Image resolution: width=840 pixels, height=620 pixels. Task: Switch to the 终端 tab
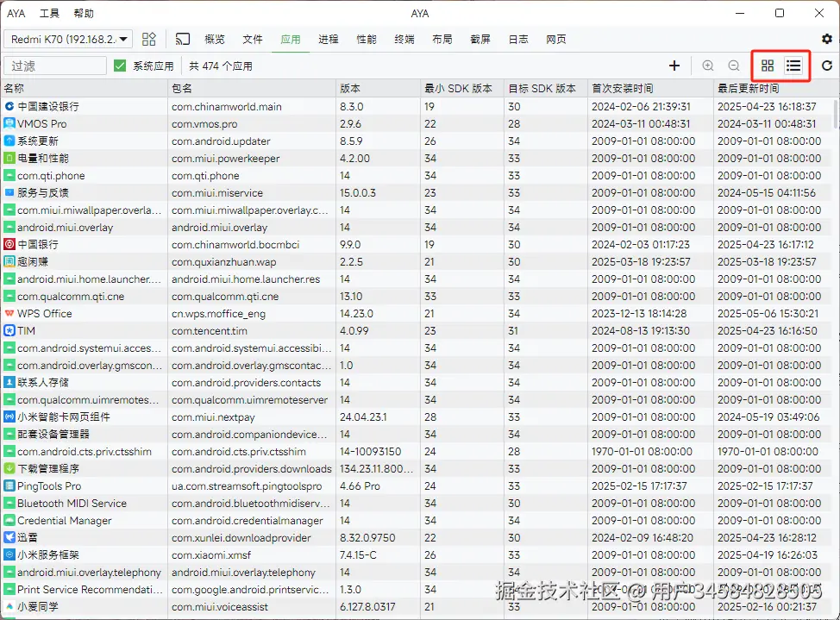pyautogui.click(x=404, y=39)
